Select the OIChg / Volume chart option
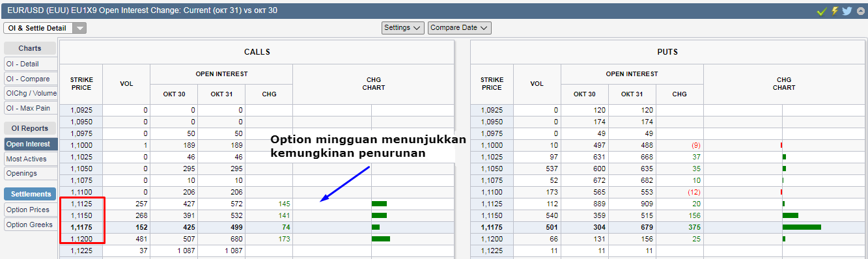Screen dimensions: 868x259 pyautogui.click(x=31, y=94)
